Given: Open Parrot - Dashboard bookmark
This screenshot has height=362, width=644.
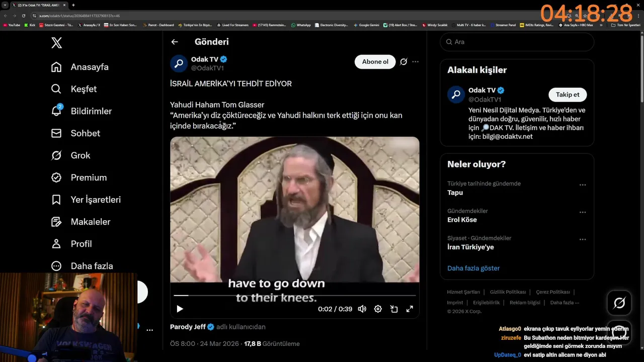Looking at the screenshot, I should (158, 25).
